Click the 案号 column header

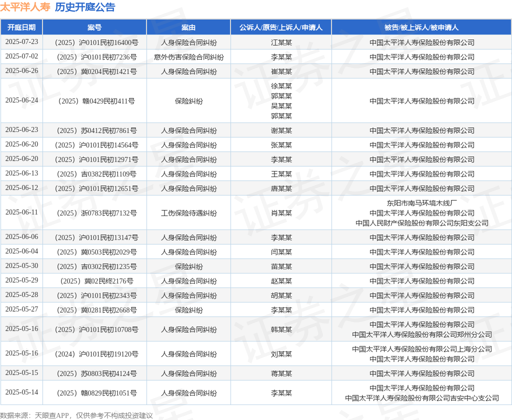(x=94, y=27)
